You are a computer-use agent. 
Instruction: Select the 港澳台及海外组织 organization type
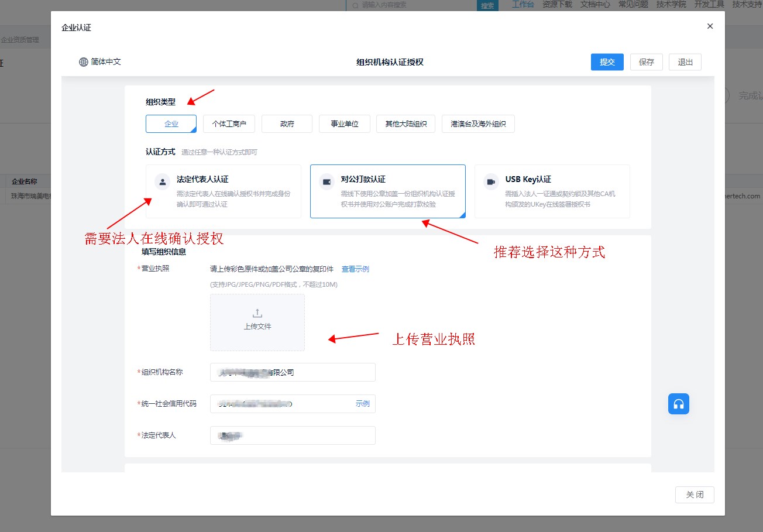(x=478, y=124)
